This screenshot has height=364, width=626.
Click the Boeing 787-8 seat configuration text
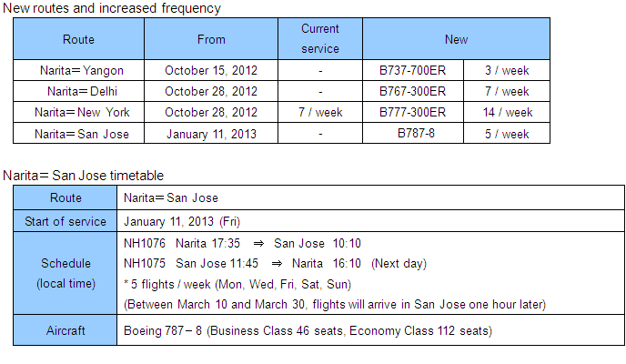click(308, 331)
